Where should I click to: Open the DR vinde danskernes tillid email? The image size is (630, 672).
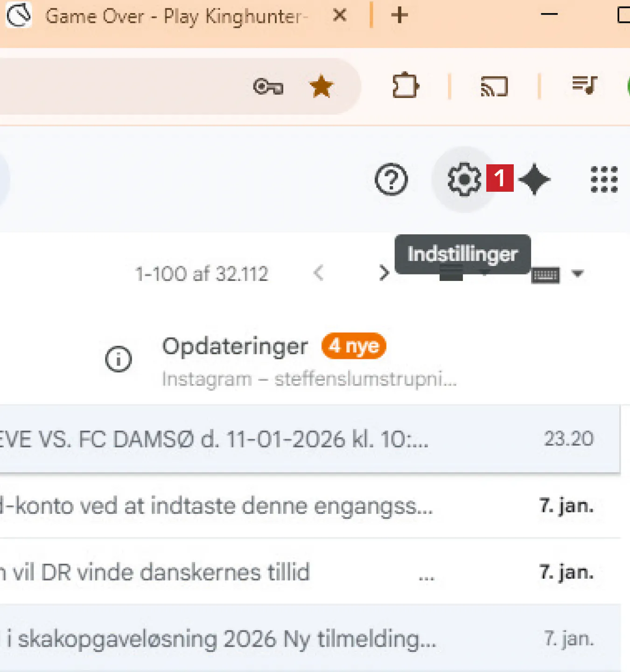click(x=310, y=572)
